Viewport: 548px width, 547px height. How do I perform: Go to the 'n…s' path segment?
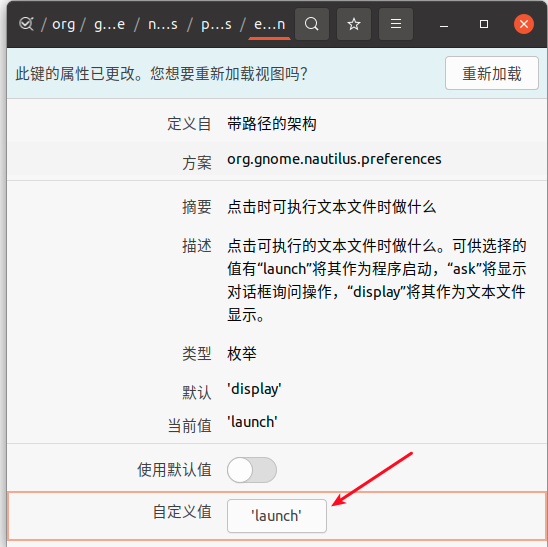[x=163, y=24]
